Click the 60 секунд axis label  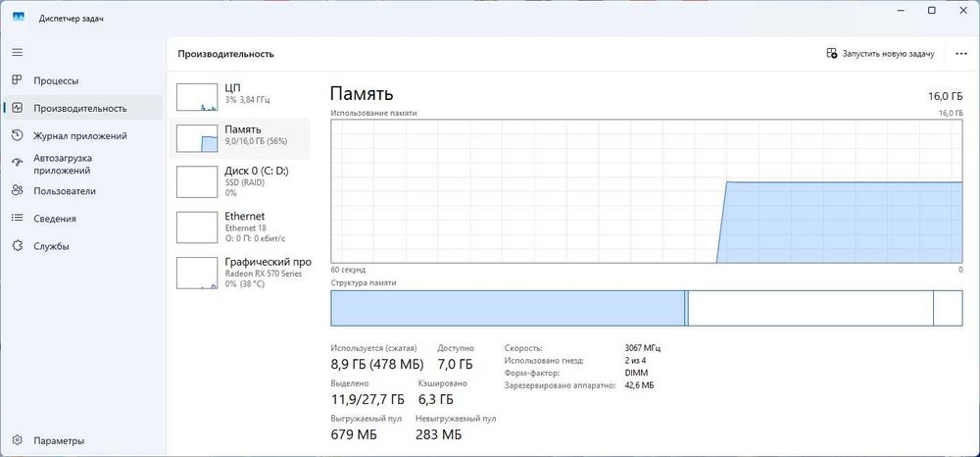pos(348,270)
